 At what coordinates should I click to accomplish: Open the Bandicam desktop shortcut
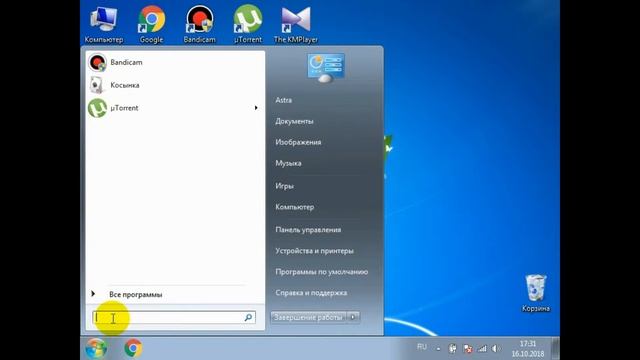click(x=199, y=24)
